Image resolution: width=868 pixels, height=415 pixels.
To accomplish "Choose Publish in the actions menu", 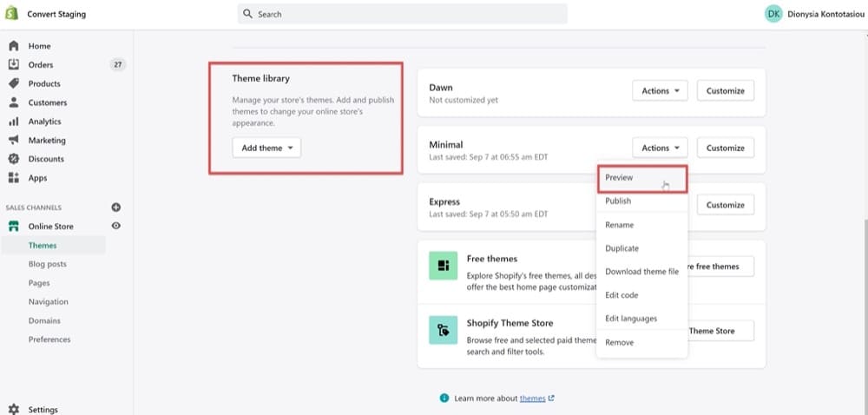I will tap(618, 201).
